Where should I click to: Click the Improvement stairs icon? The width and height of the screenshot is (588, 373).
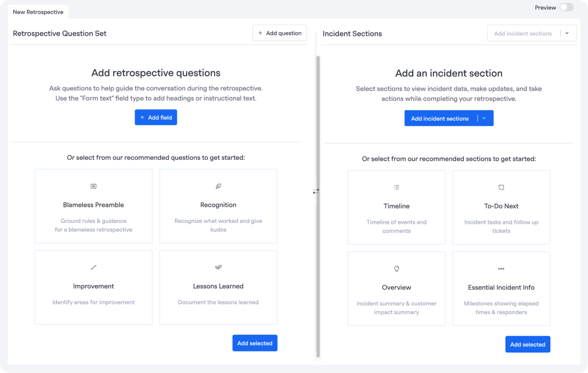click(93, 267)
